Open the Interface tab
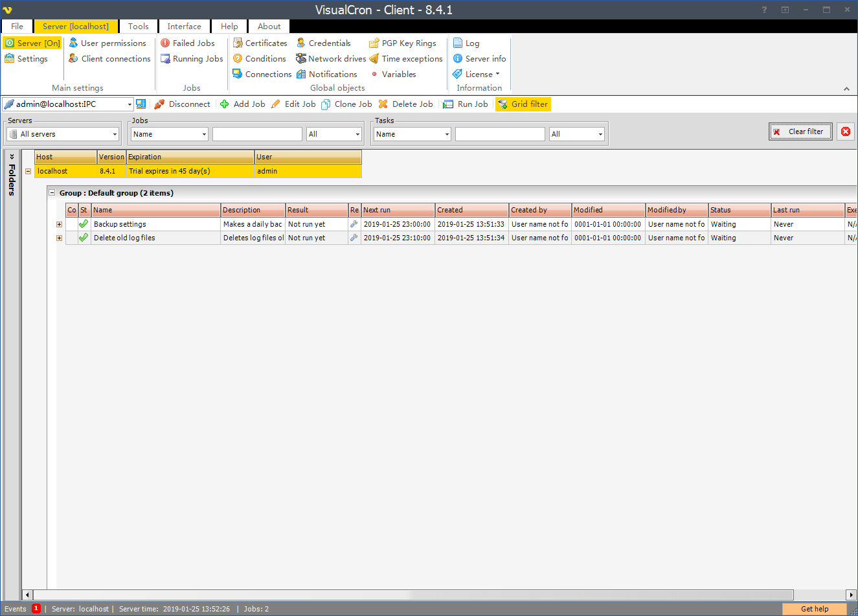 pyautogui.click(x=185, y=27)
